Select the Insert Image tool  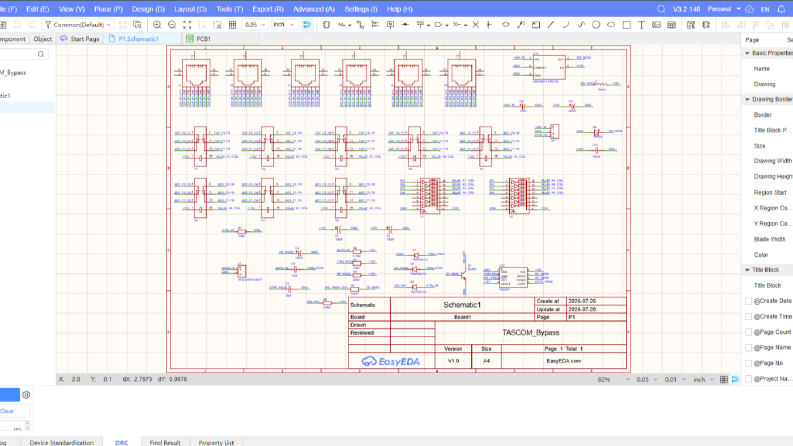point(656,25)
